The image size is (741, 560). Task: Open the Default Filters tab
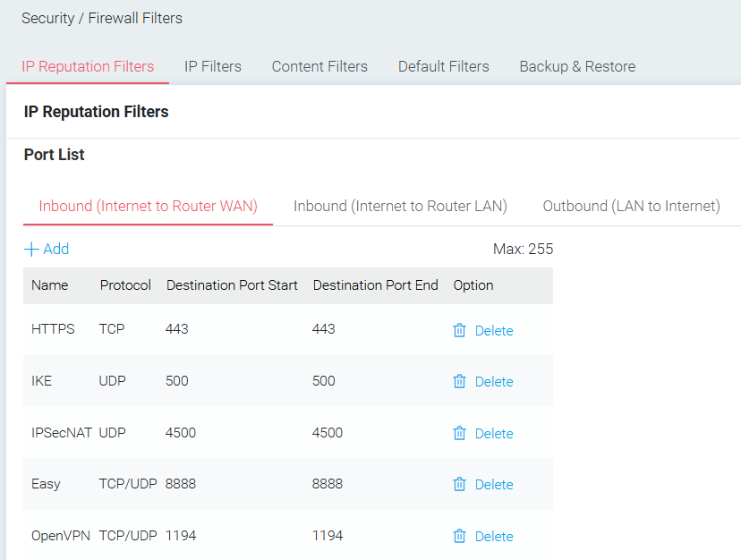tap(443, 66)
